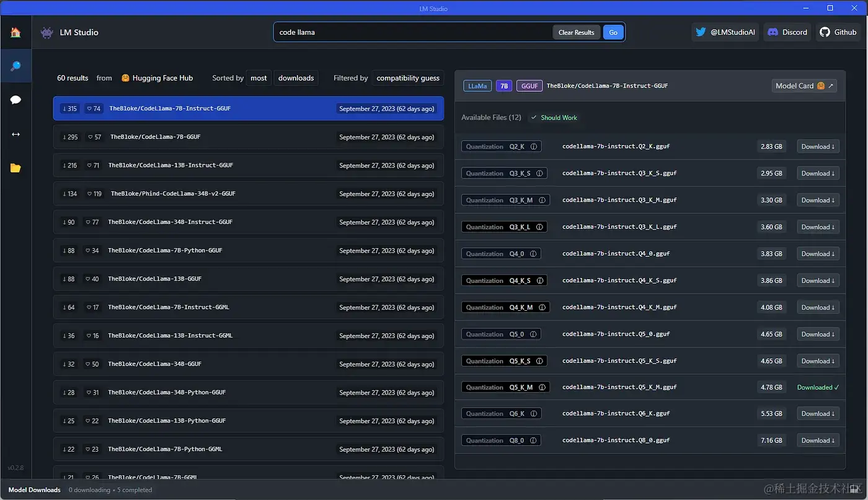Click the Go search button
Image resolution: width=868 pixels, height=500 pixels.
click(613, 32)
